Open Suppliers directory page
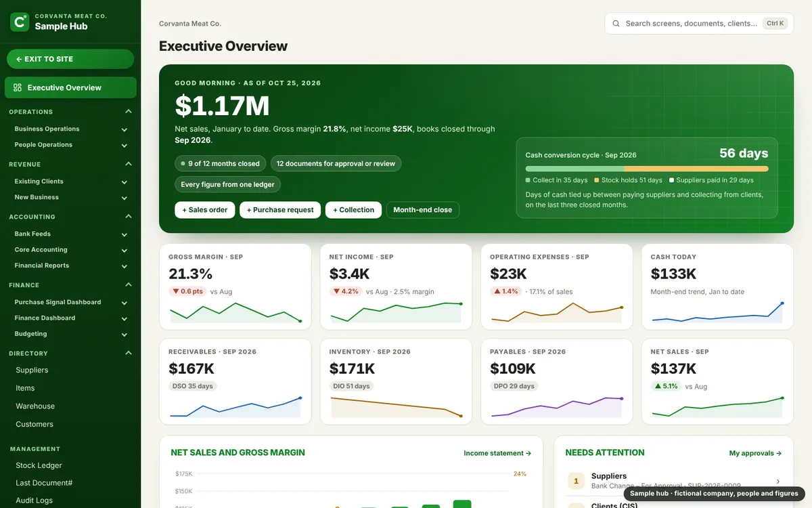The height and width of the screenshot is (508, 812). click(x=32, y=370)
